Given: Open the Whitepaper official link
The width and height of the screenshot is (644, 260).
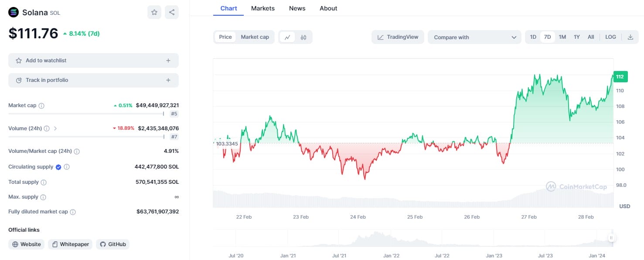Looking at the screenshot, I should click(71, 244).
